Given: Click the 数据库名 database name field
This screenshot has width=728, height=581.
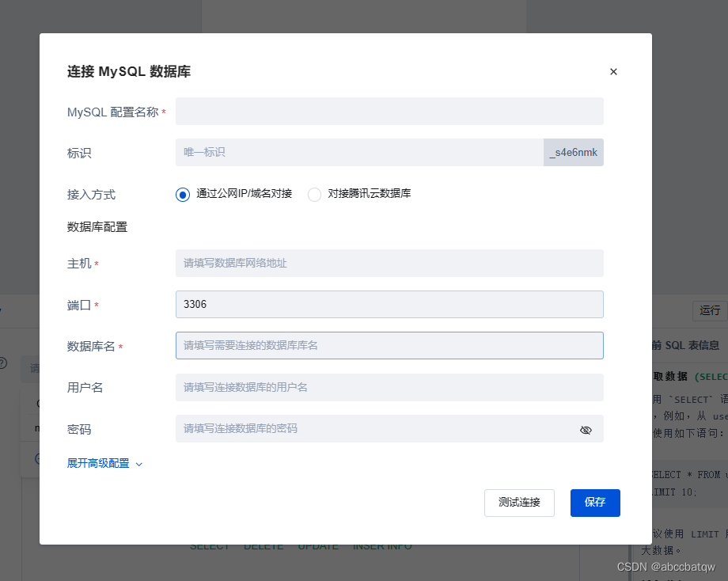Looking at the screenshot, I should (389, 346).
